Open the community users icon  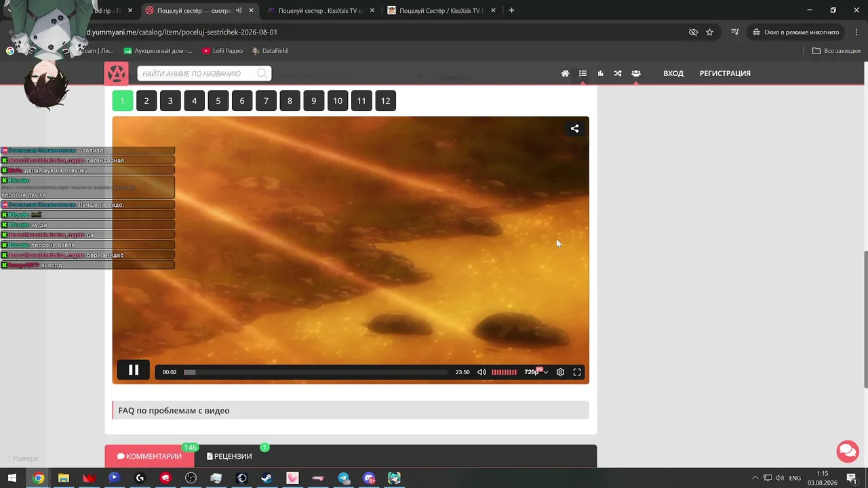point(636,73)
